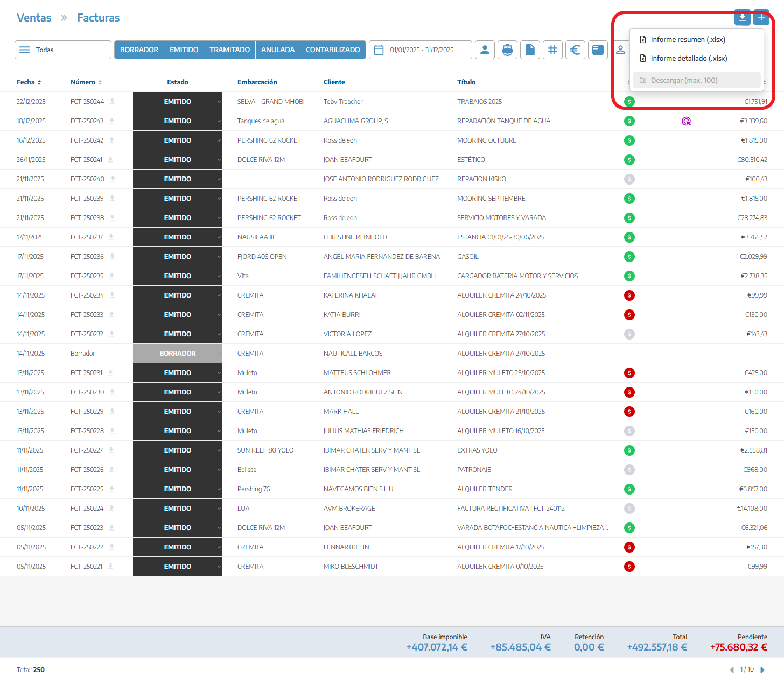
Task: Open the EMITIDO status dropdown for FCT-250235
Action: point(178,276)
